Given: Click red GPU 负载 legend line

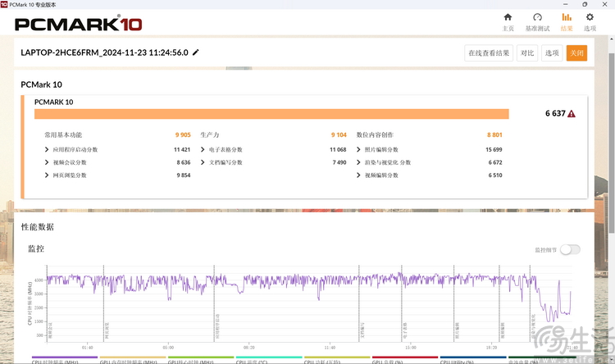Looking at the screenshot, I should (405, 357).
